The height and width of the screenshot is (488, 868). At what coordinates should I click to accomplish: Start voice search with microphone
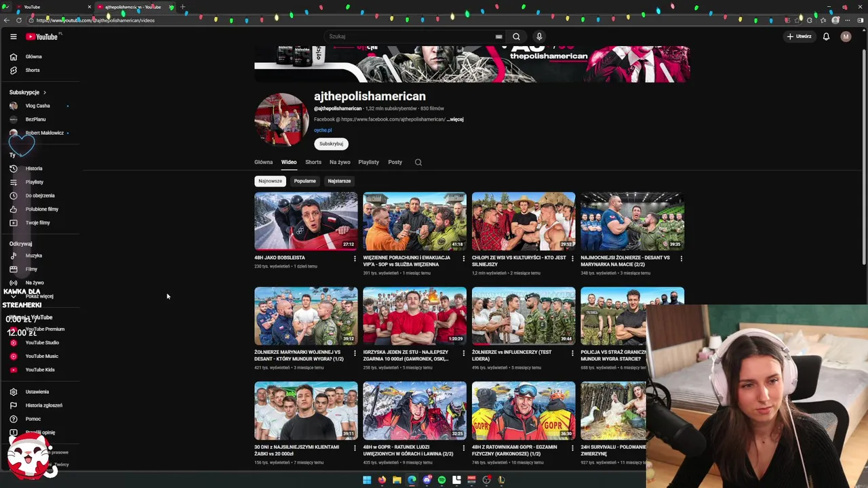539,37
